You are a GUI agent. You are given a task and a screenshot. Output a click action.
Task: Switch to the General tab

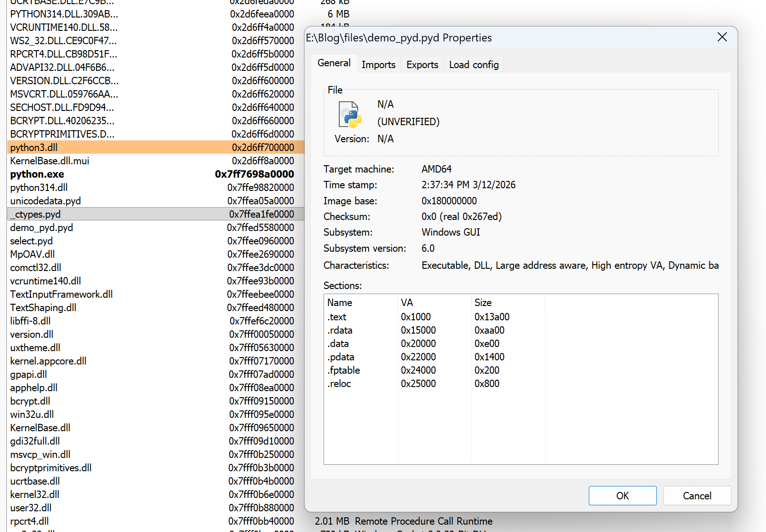tap(334, 63)
